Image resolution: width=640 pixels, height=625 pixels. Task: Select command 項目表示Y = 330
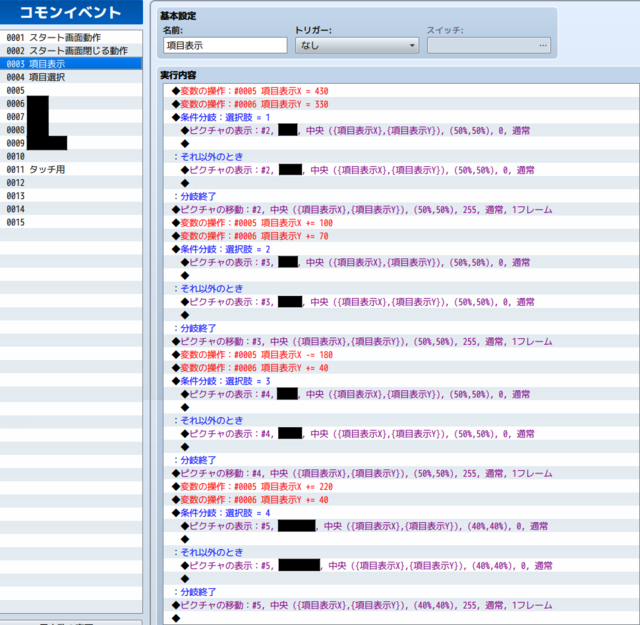[402, 104]
